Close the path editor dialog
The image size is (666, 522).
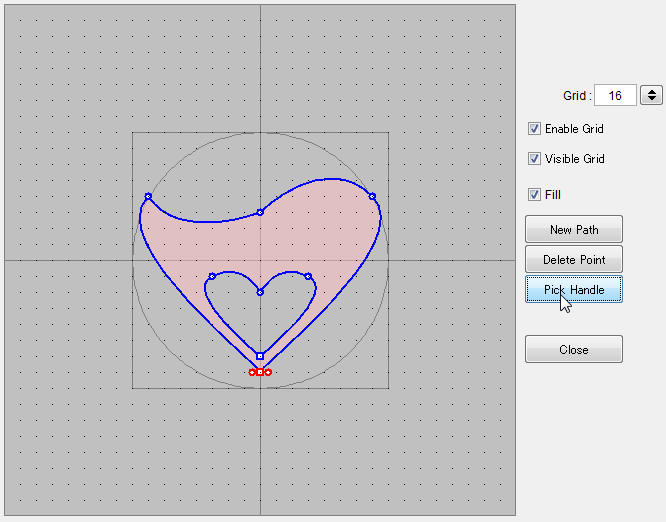point(574,349)
